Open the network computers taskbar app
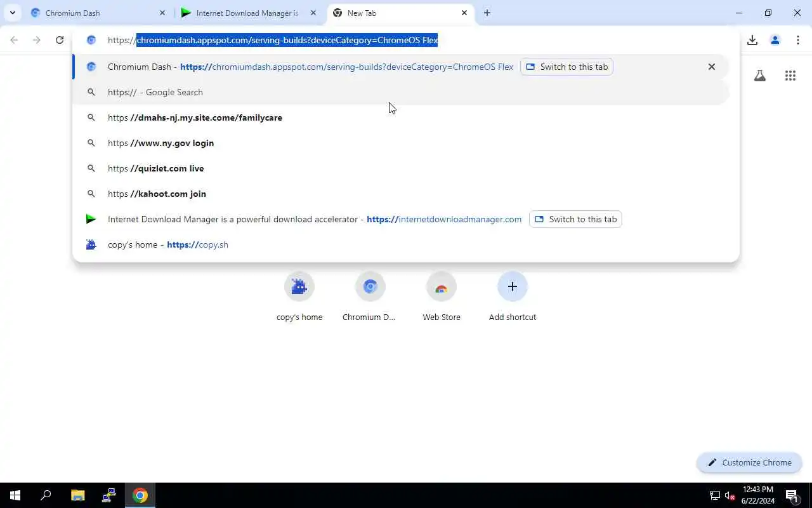This screenshot has height=508, width=812. pyautogui.click(x=109, y=495)
